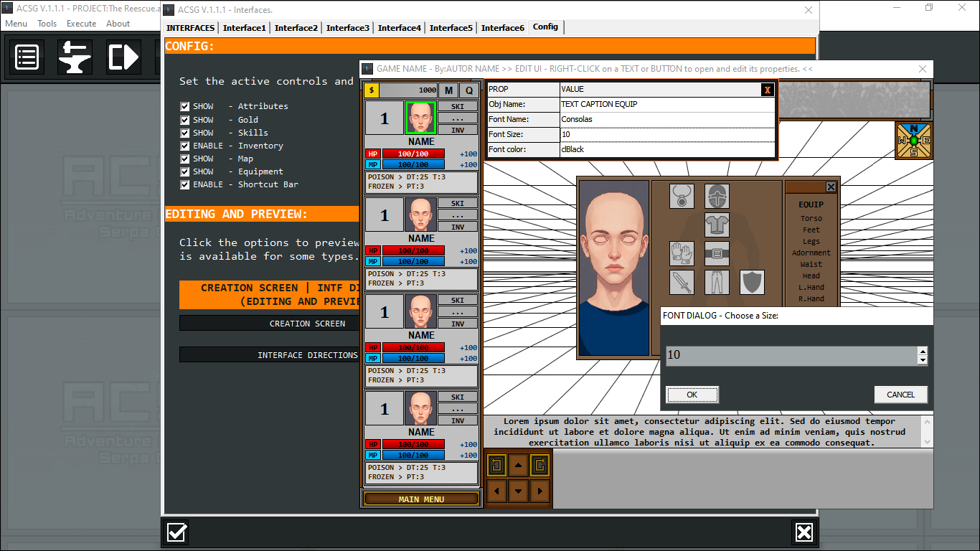
Task: Click the Lorem ipsum text scrollbar up arrow
Action: [927, 421]
